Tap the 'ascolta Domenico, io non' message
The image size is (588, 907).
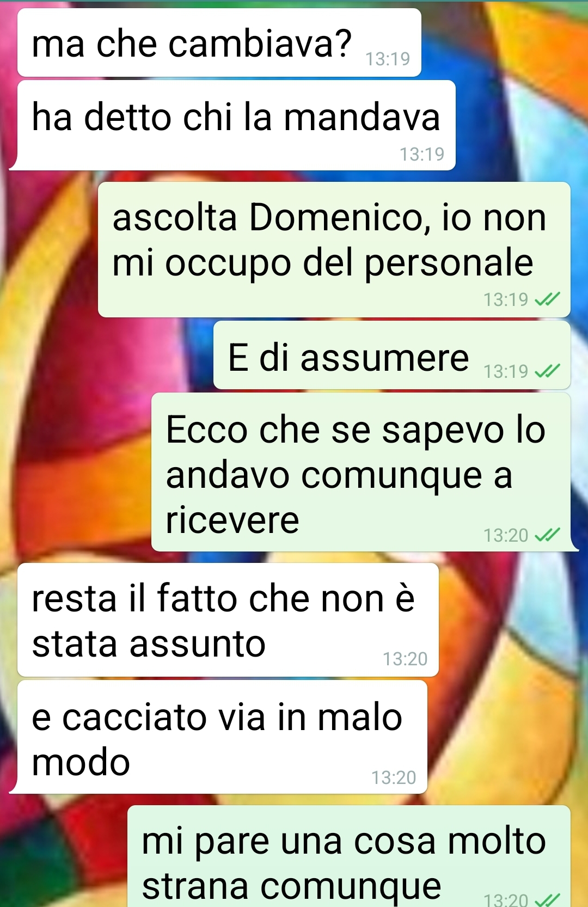click(x=334, y=249)
